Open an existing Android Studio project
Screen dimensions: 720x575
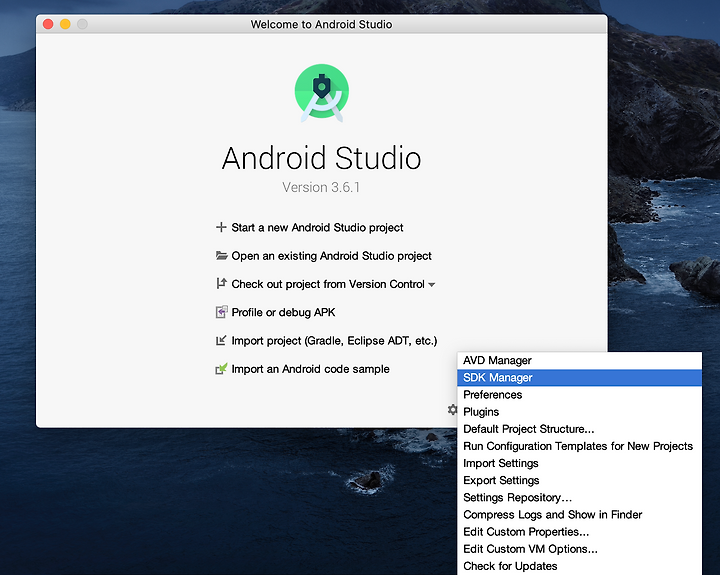pos(332,256)
